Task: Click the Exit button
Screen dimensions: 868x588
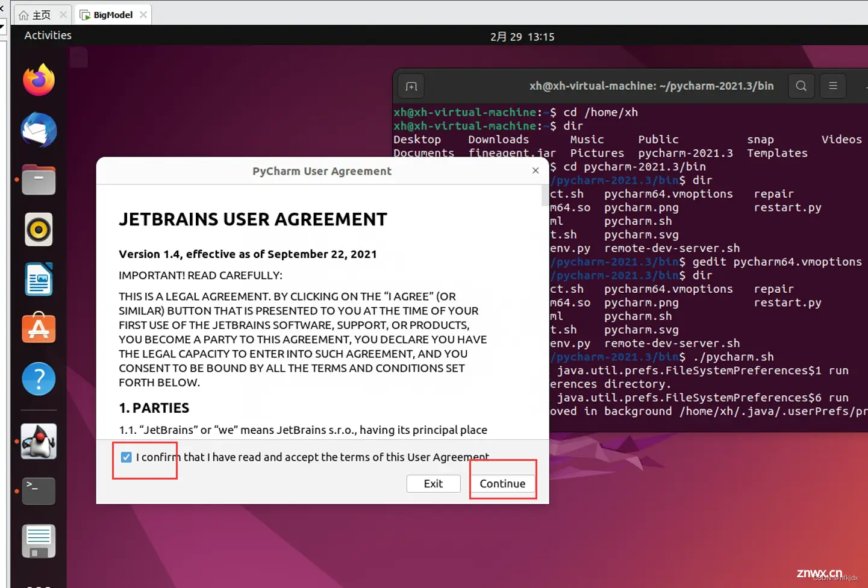Action: coord(433,484)
